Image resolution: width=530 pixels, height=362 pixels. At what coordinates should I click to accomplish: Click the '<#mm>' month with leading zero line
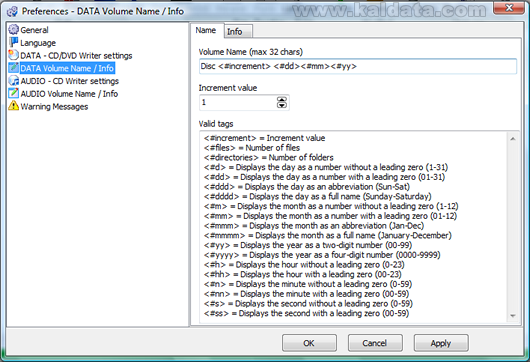point(330,216)
